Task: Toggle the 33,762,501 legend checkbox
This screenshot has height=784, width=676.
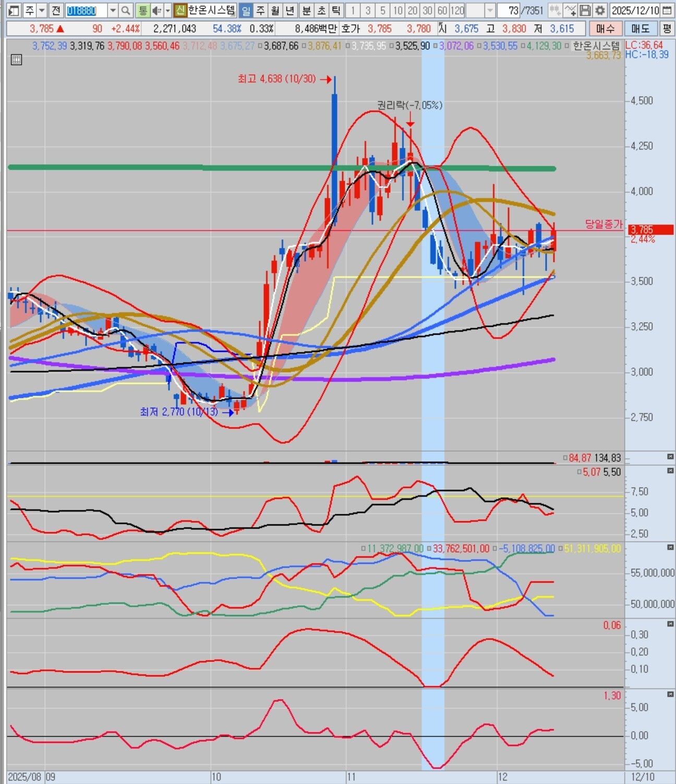Action: pyautogui.click(x=429, y=548)
